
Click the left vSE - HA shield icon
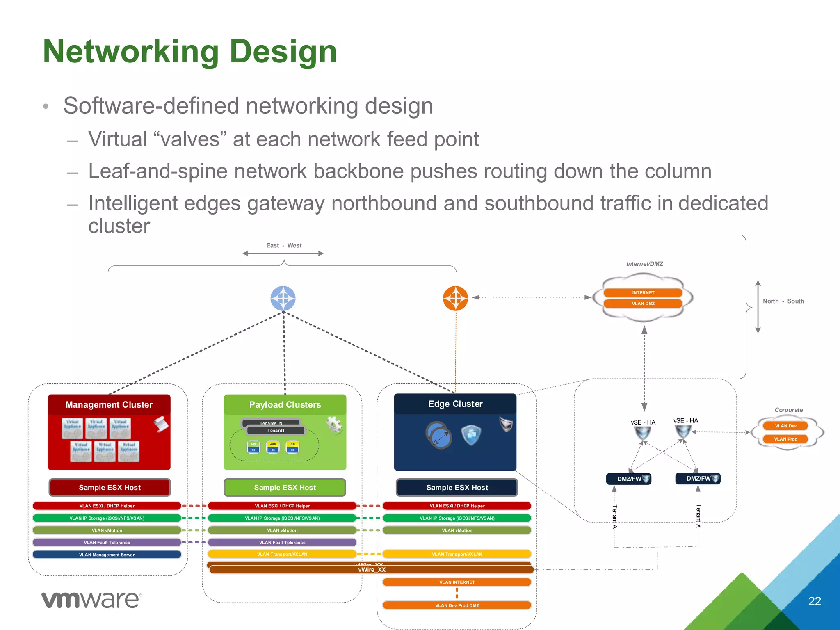642,433
